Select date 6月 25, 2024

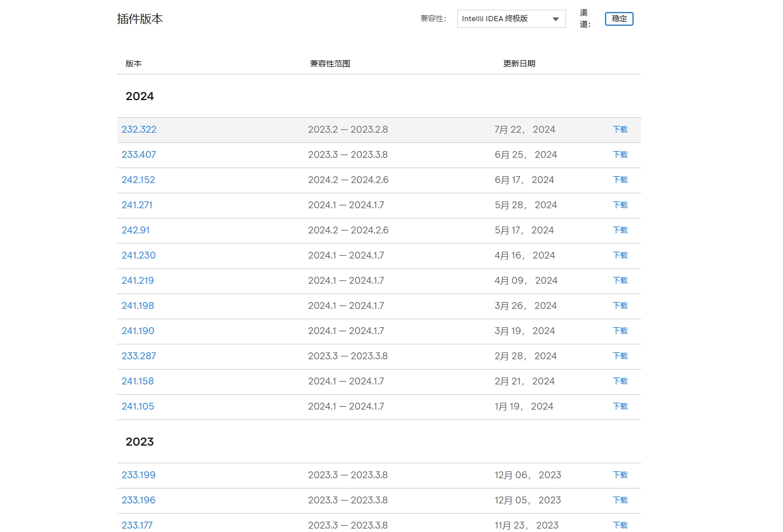(x=526, y=155)
